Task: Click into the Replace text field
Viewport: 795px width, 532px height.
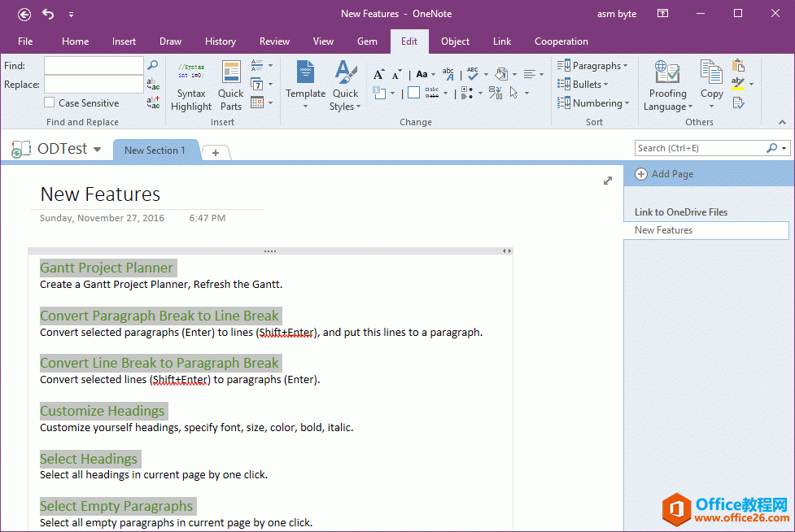Action: [x=94, y=84]
